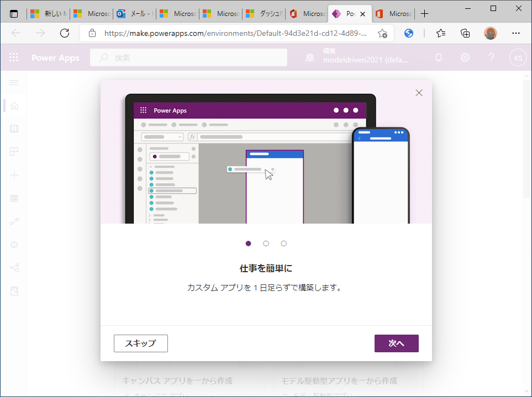
Task: Open browser Collections icon
Action: click(465, 33)
